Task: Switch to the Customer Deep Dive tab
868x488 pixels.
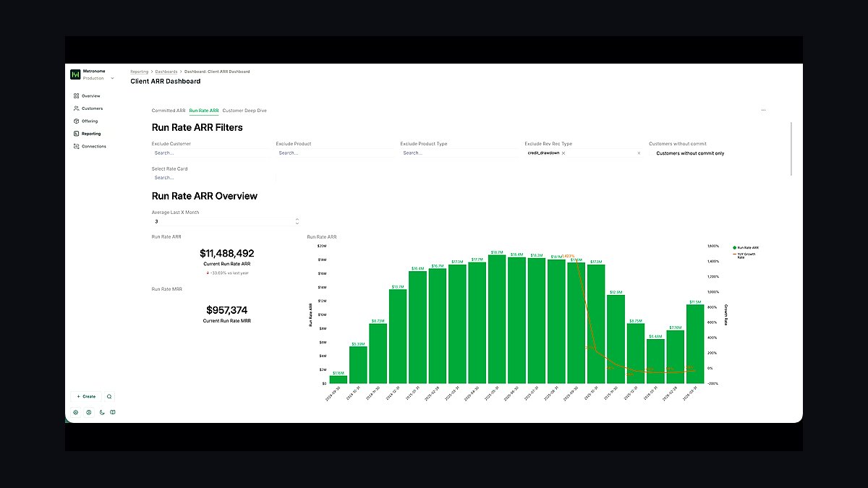Action: tap(244, 111)
